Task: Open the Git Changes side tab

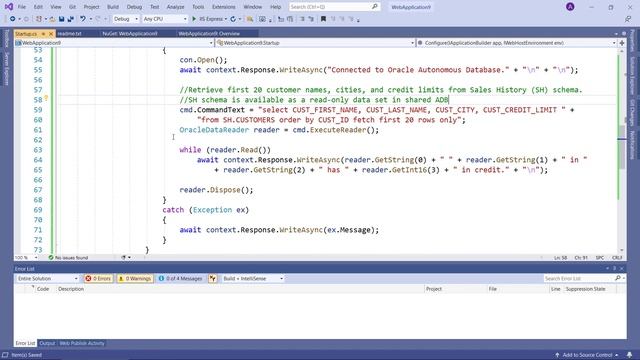Action: point(632,112)
